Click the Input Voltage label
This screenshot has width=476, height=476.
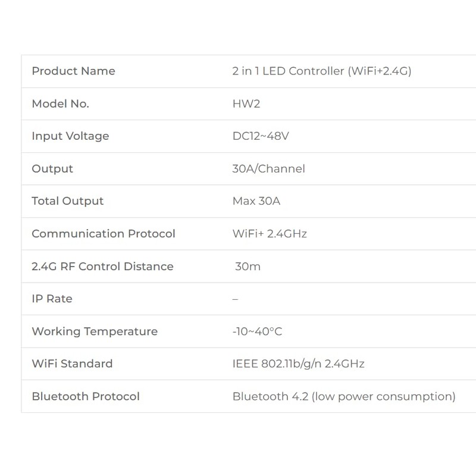click(x=70, y=136)
